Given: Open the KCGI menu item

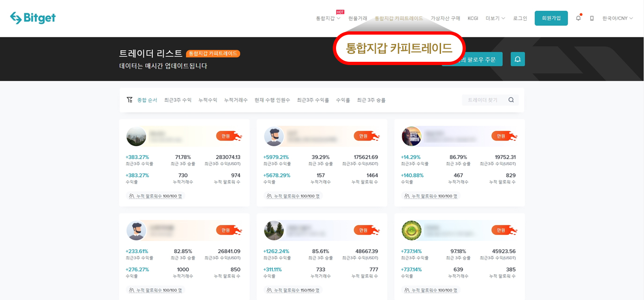Looking at the screenshot, I should (473, 18).
